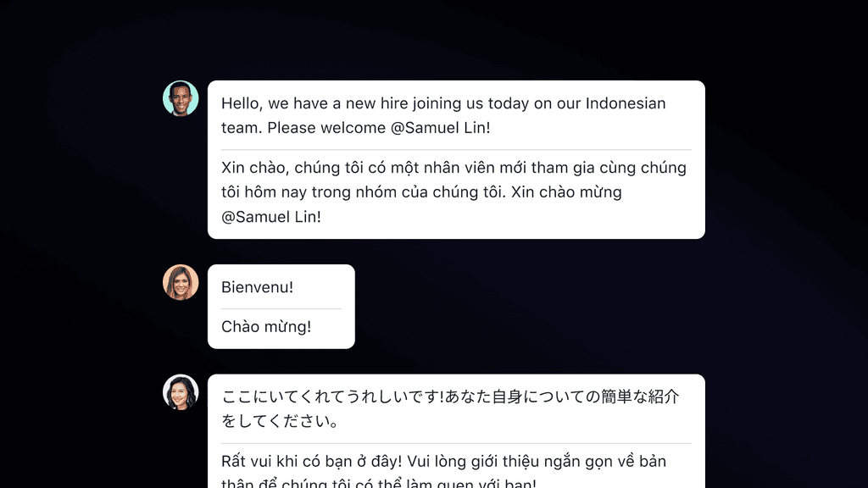Click the top avatar to view sender profile
This screenshot has width=868, height=488.
pos(181,100)
